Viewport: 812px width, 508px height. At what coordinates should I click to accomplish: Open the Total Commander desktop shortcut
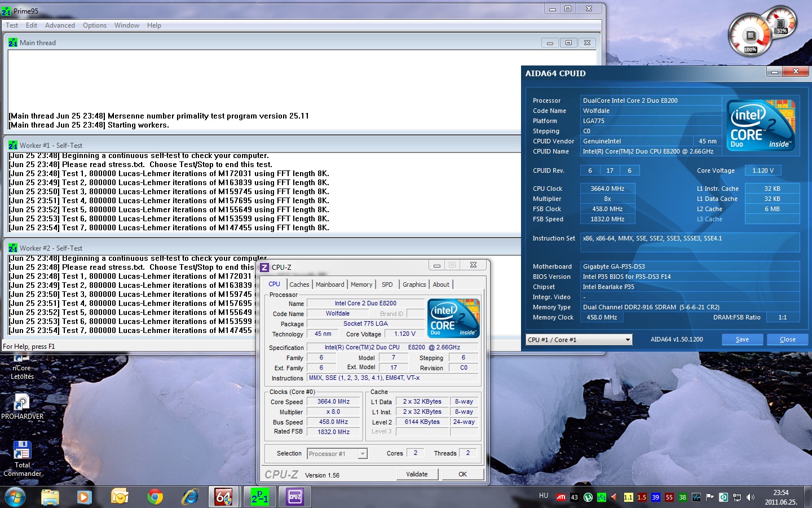(22, 458)
